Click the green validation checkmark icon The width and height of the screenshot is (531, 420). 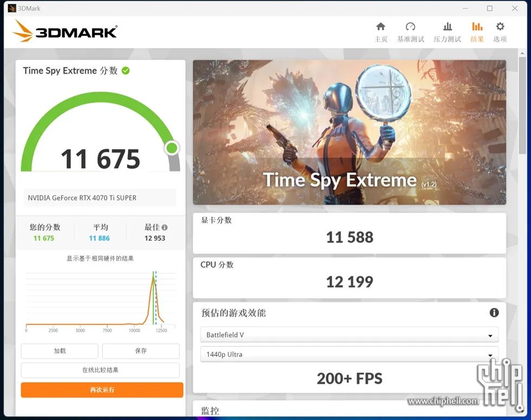(126, 70)
